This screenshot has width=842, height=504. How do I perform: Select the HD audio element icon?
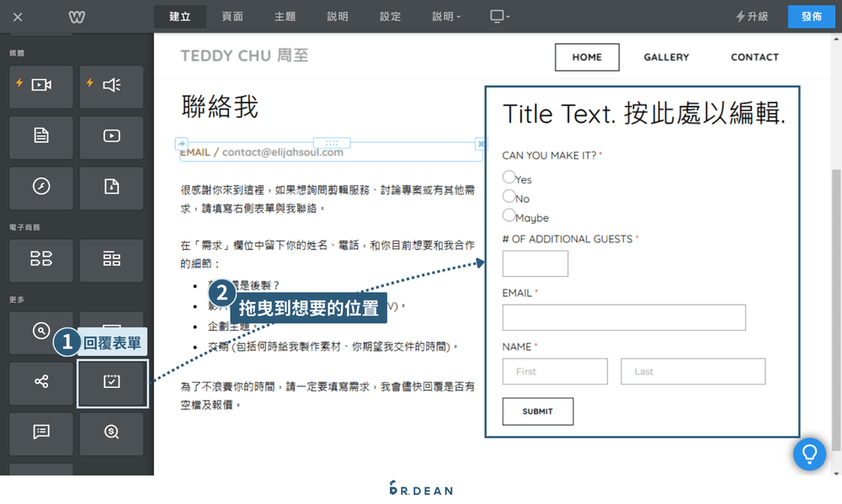111,87
